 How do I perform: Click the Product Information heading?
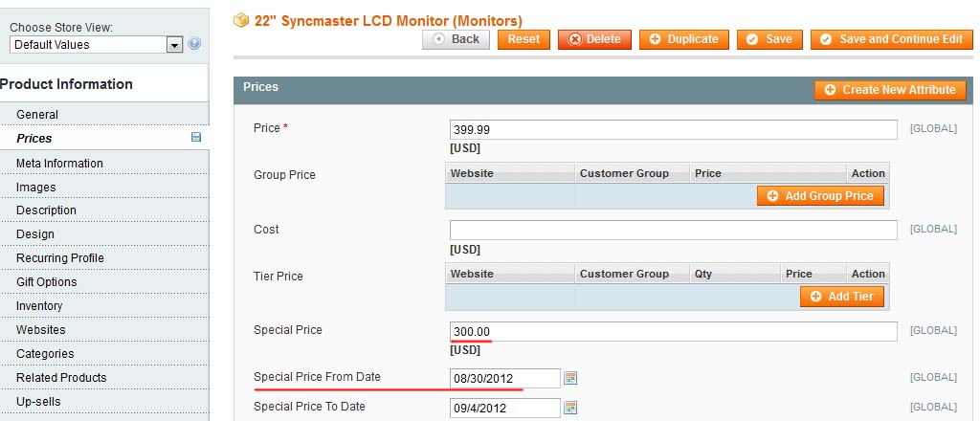coord(66,83)
